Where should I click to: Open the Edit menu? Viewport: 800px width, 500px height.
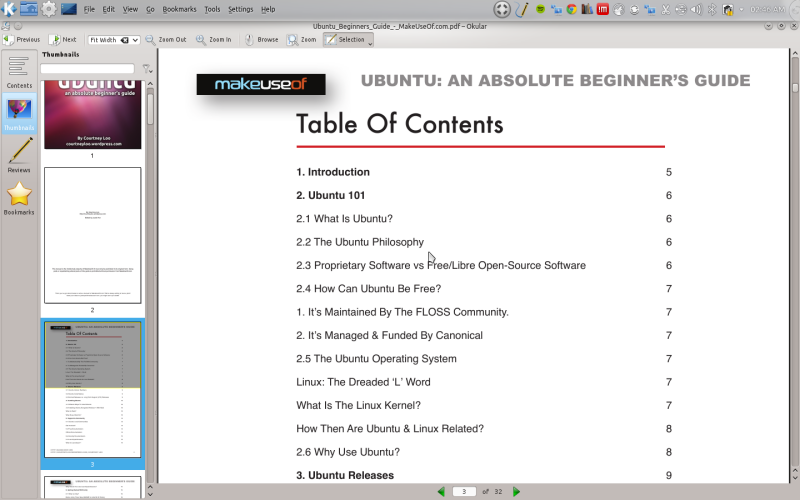pos(109,9)
